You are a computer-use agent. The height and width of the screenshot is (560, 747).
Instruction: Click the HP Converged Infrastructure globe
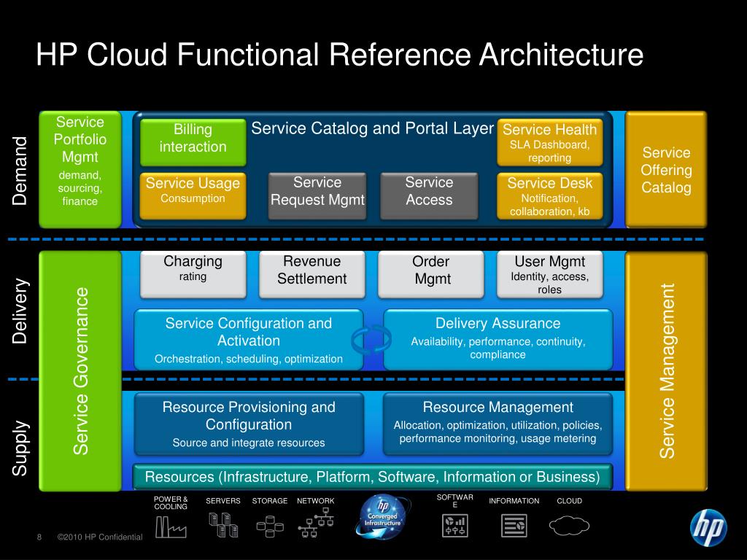(382, 517)
